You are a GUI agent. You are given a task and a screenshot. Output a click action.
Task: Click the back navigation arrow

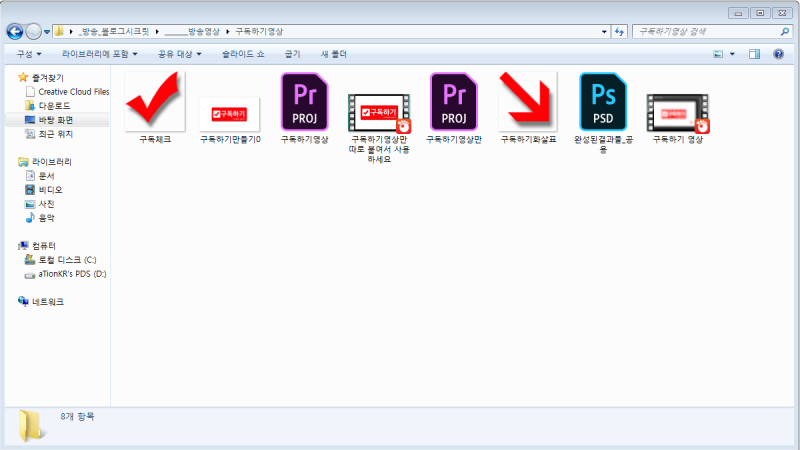(15, 32)
